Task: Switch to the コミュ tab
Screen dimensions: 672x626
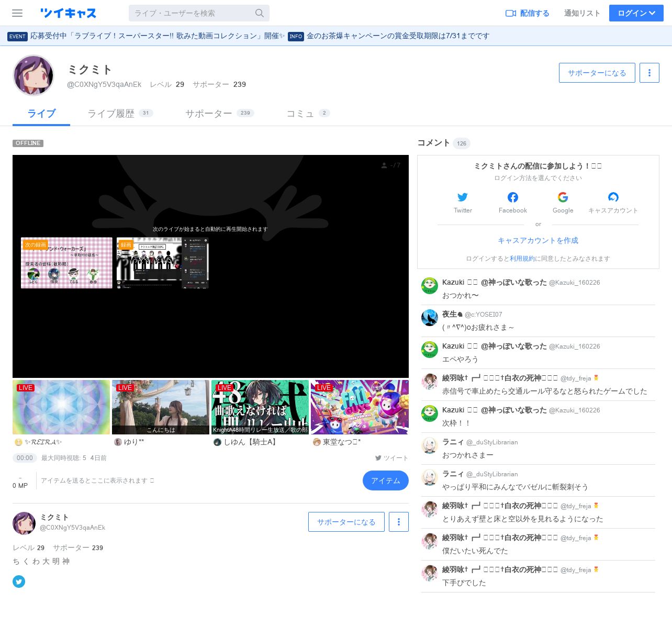Action: [x=308, y=114]
